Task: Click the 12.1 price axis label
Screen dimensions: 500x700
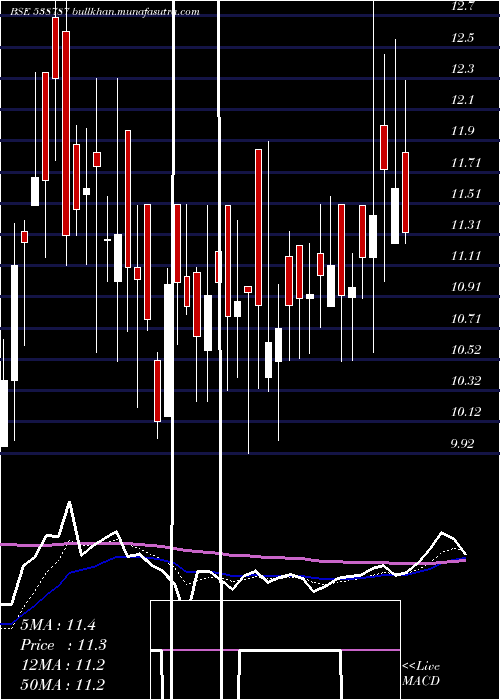Action: (462, 100)
